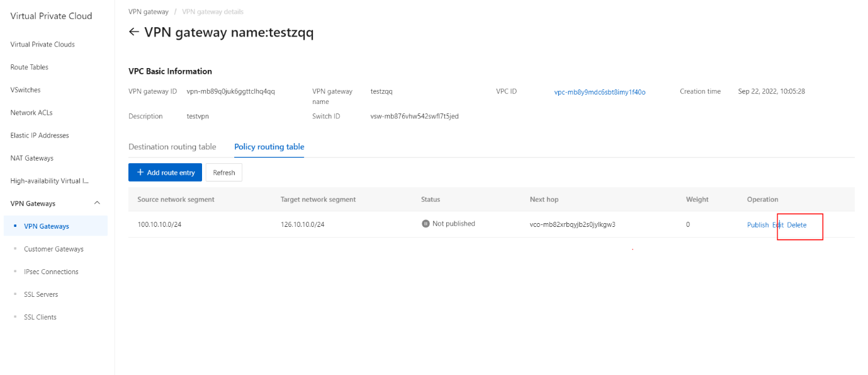The width and height of the screenshot is (868, 375).
Task: Open Virtual Private Clouds in sidebar
Action: (42, 45)
